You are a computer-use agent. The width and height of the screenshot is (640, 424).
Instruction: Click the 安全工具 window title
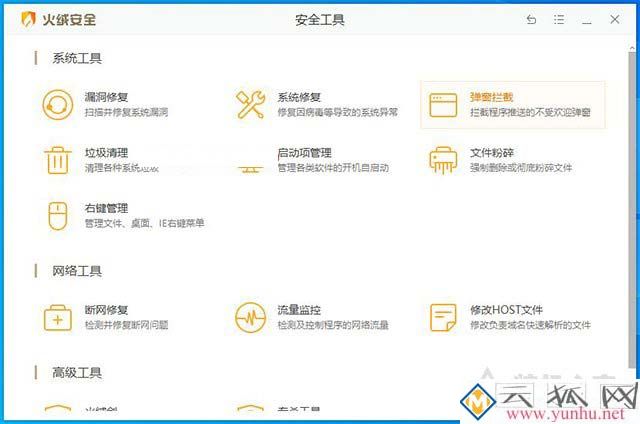320,20
